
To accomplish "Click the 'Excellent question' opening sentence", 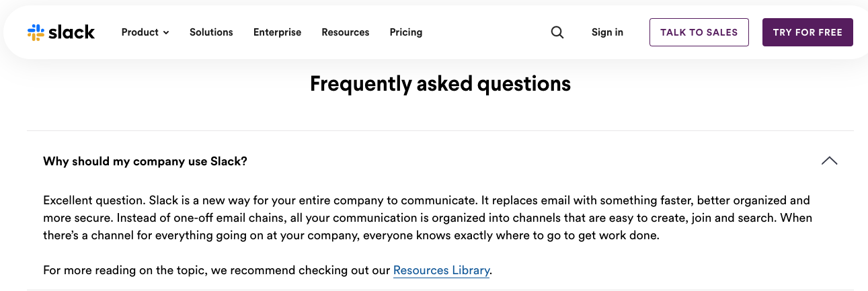I will 93,200.
